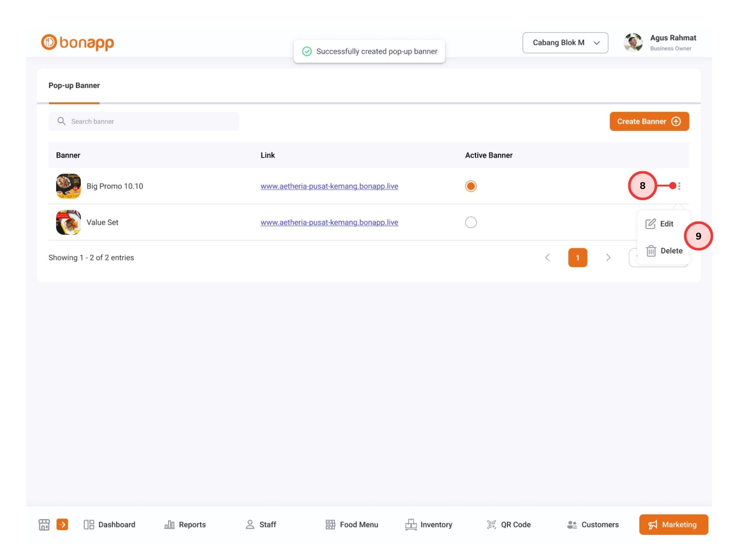Go to the next page of entries
Viewport: 740px width, 560px height.
(x=608, y=258)
